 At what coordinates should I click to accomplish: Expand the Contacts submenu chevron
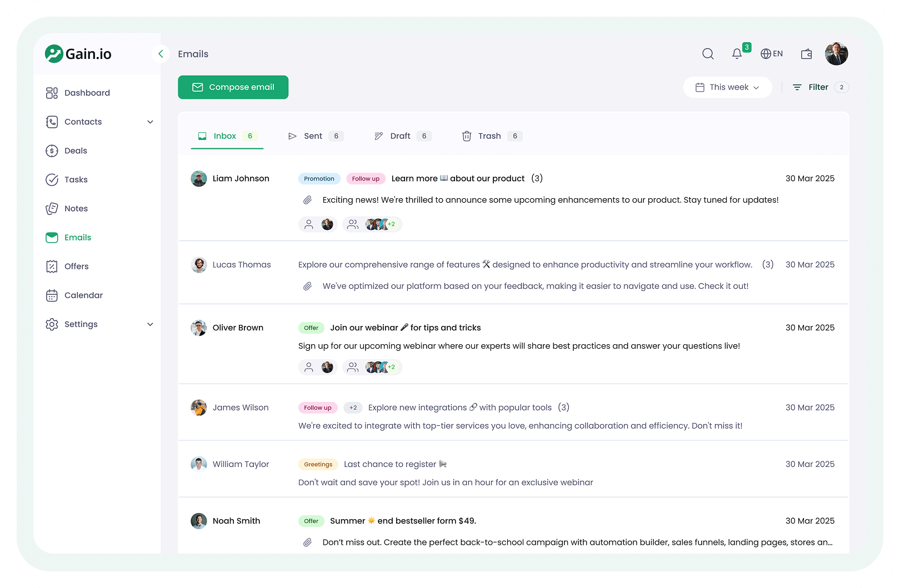pyautogui.click(x=150, y=122)
